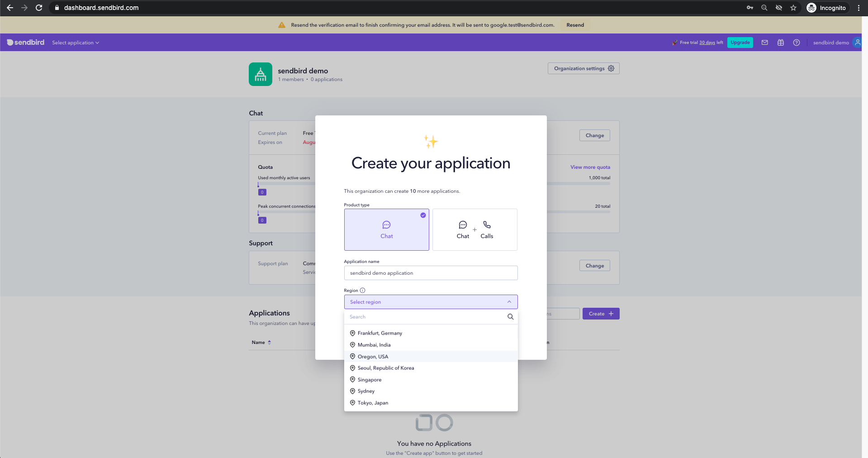868x458 pixels.
Task: Select the Chat + Calls product type card
Action: [x=475, y=229]
